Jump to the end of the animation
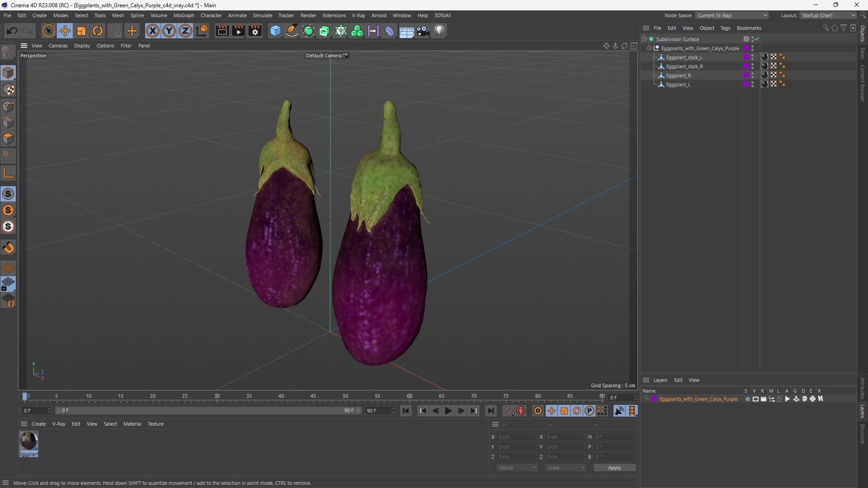Screen dimensions: 868x488 coord(491,411)
